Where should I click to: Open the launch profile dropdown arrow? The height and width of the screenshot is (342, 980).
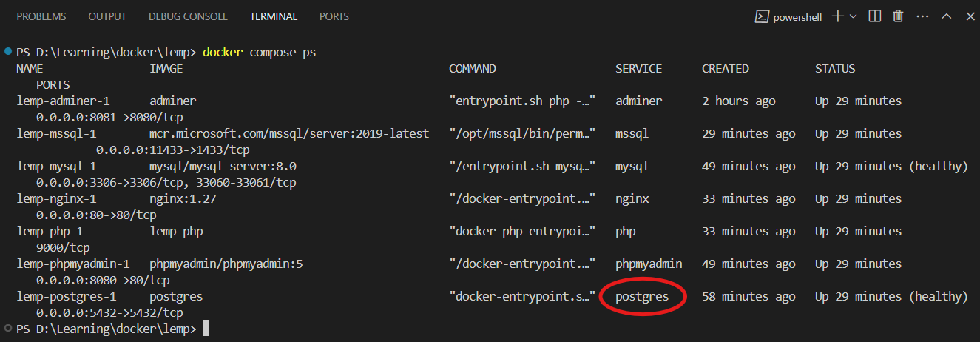coord(854,16)
